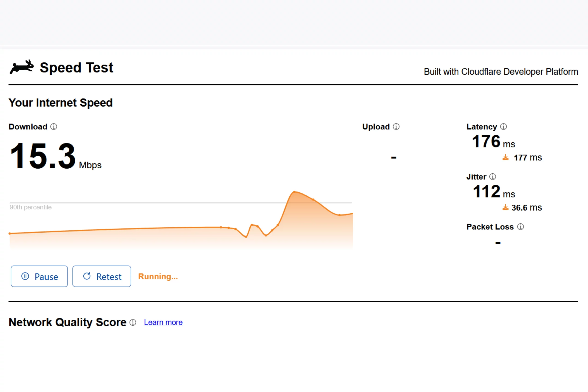Image resolution: width=588 pixels, height=392 pixels.
Task: Click the 176 ms latency value
Action: (x=486, y=142)
